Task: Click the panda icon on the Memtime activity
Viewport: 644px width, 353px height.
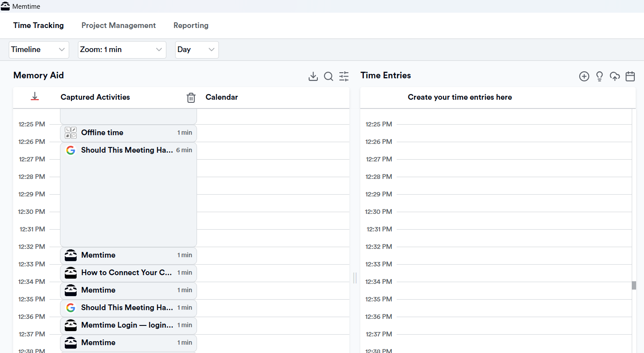Action: click(70, 255)
